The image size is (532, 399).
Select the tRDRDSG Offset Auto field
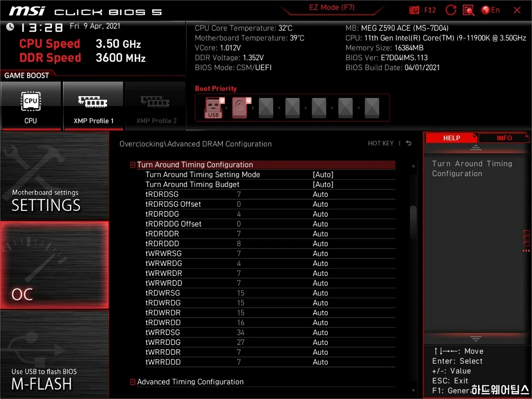click(320, 204)
